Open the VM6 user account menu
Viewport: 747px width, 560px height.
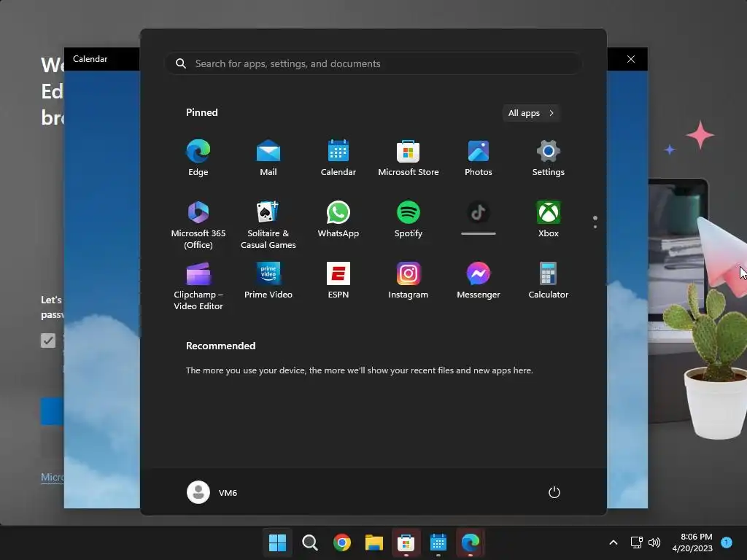(212, 492)
